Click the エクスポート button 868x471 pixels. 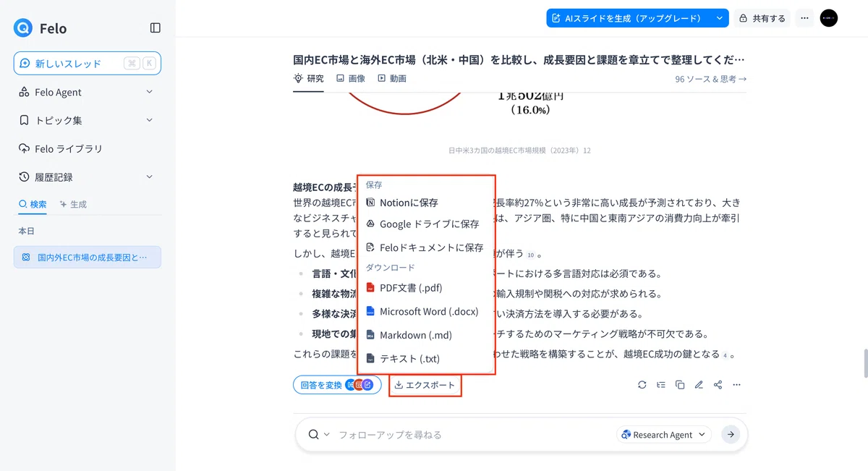[x=425, y=385]
